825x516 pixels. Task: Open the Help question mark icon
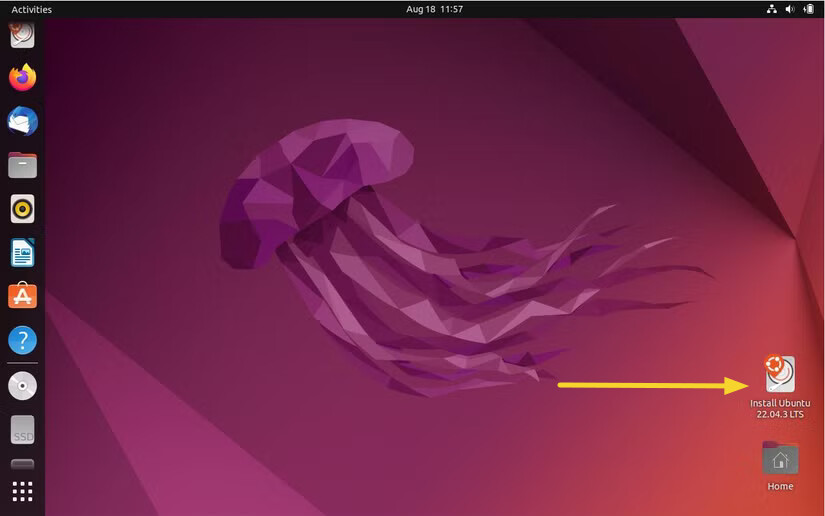coord(22,340)
